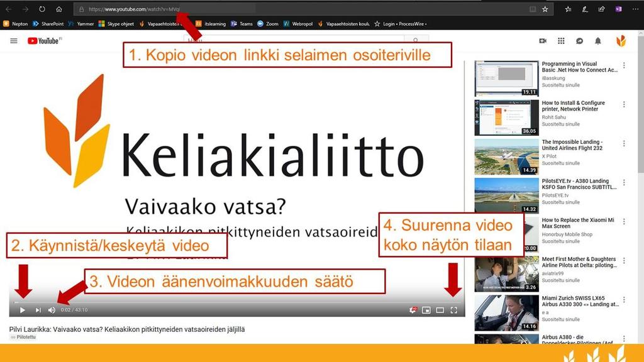Go back in browser
Screen dimensions: 644x362
[x=8, y=9]
